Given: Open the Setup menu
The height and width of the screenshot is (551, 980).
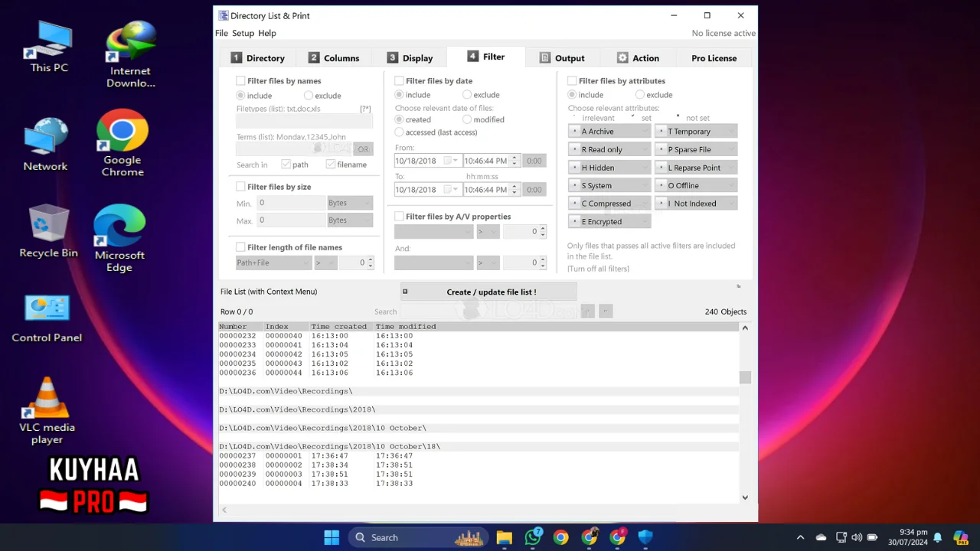Looking at the screenshot, I should click(x=243, y=33).
